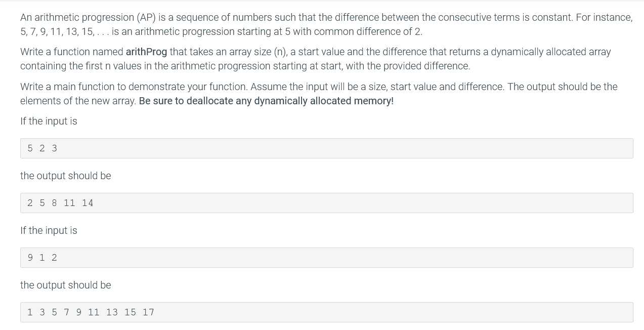Image resolution: width=644 pixels, height=330 pixels.
Task: Click the bold arithProg function name
Action: pos(146,52)
